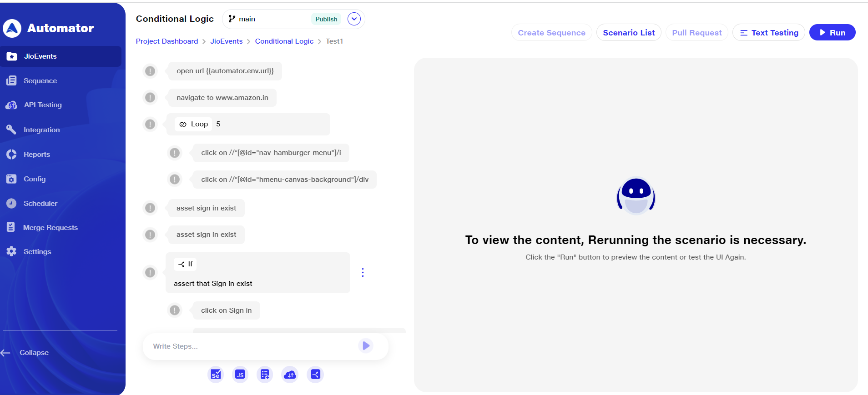Click the cloud API sync icon
Screen dimensions: 868x395
[290, 375]
